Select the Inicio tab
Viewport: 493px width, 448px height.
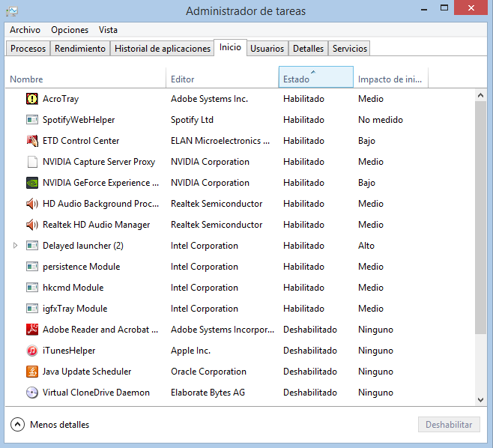(x=230, y=47)
